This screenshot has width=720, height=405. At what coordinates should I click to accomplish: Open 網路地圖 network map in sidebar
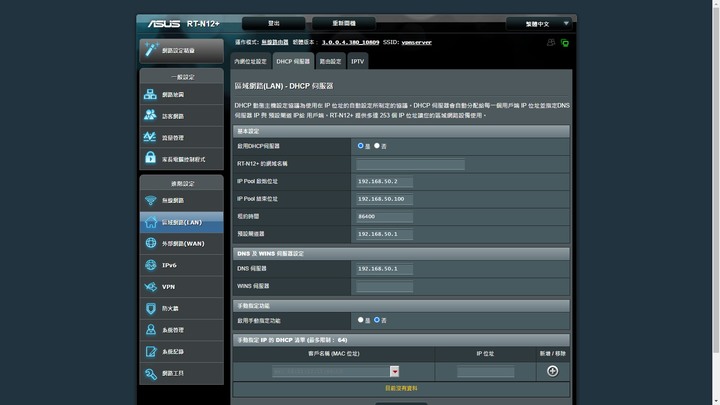coord(181,94)
